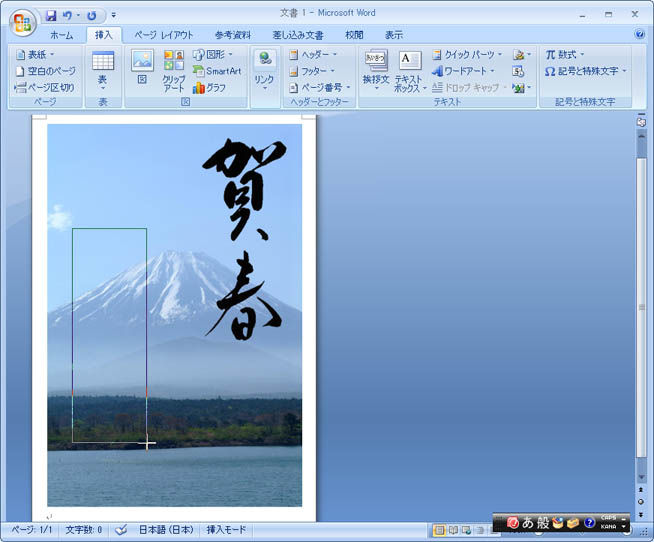Switch to Print Layout view button
Screen dimensions: 654x542
click(439, 530)
